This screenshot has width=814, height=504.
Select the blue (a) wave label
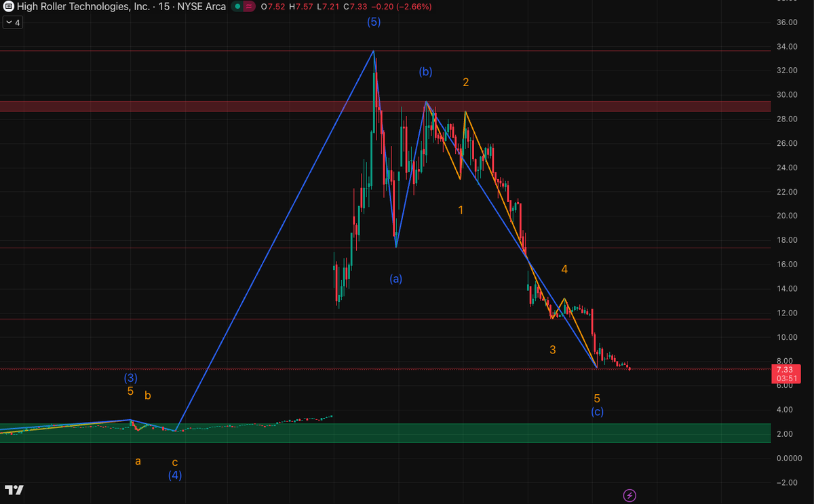395,278
